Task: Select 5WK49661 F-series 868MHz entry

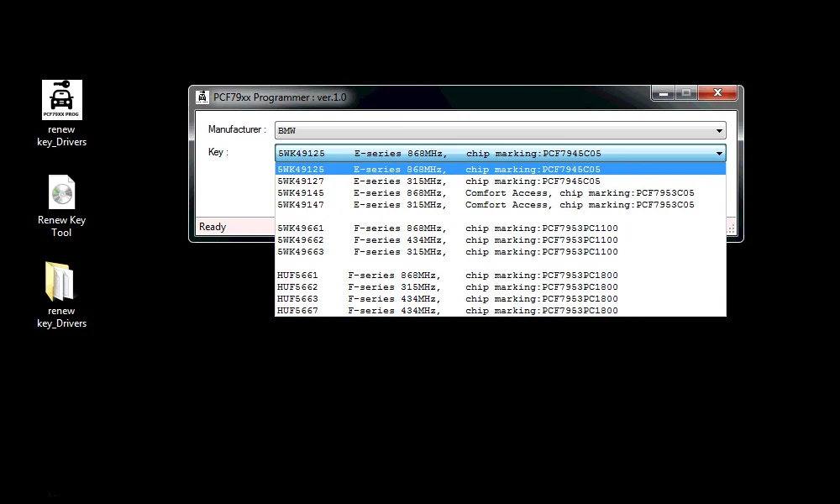Action: [501, 228]
